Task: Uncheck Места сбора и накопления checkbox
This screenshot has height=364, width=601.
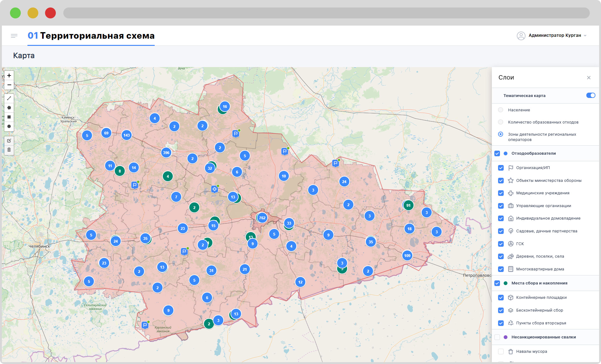Action: pyautogui.click(x=497, y=283)
